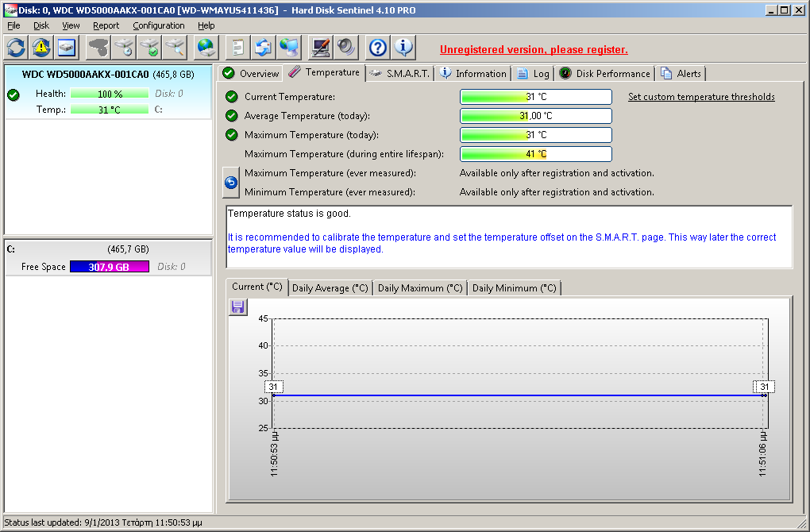Click the (465,7 GB) partition size text
Image resolution: width=810 pixels, height=532 pixels.
click(x=128, y=249)
